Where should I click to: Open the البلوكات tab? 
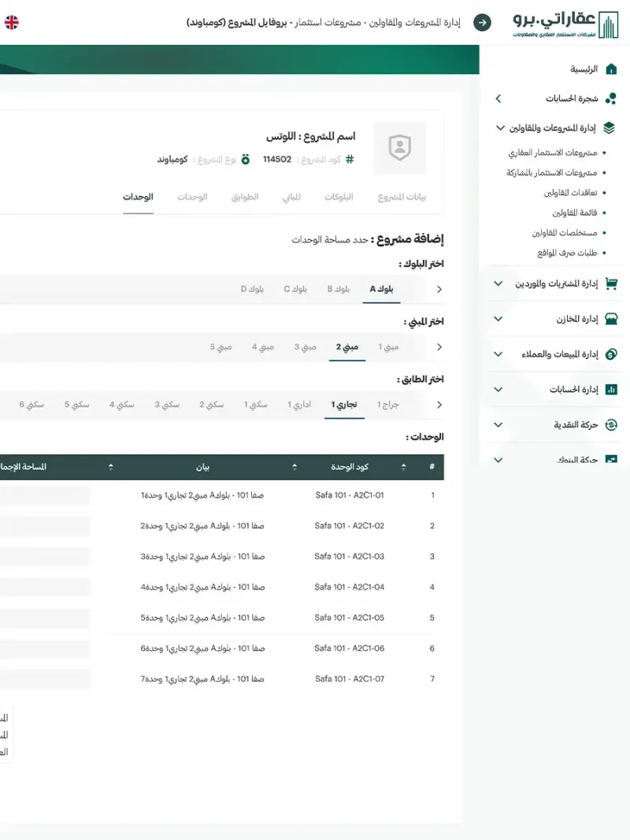point(339,197)
